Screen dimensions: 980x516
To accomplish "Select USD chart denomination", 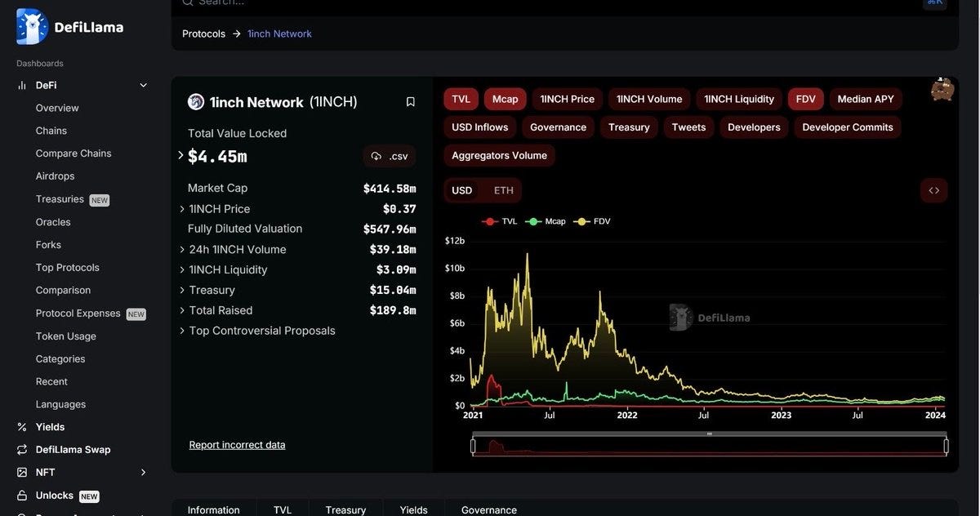I will [x=462, y=190].
